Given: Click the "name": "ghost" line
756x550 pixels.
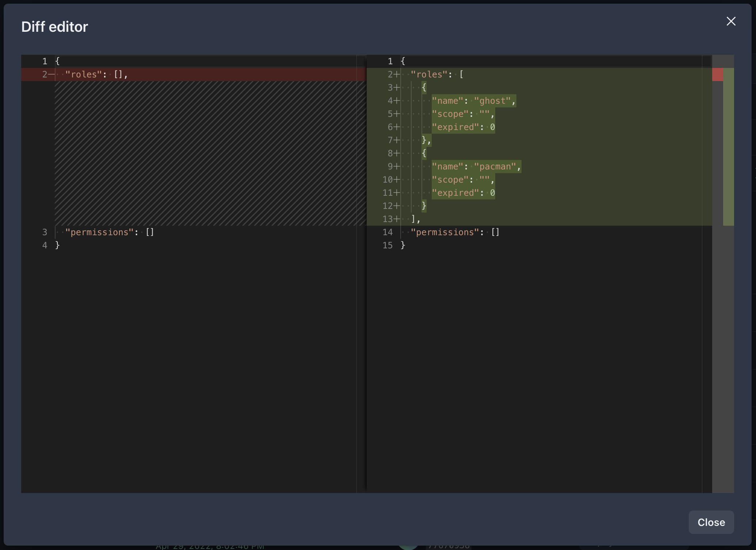Looking at the screenshot, I should tap(474, 101).
